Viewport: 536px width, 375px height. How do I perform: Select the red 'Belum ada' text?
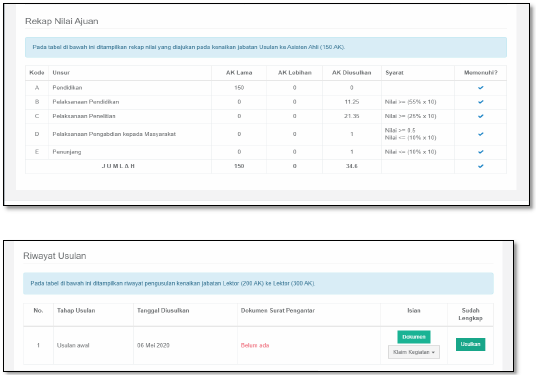coord(255,345)
